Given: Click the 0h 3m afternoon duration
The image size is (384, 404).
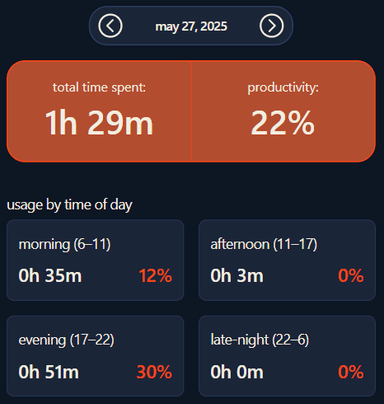Looking at the screenshot, I should [237, 276].
